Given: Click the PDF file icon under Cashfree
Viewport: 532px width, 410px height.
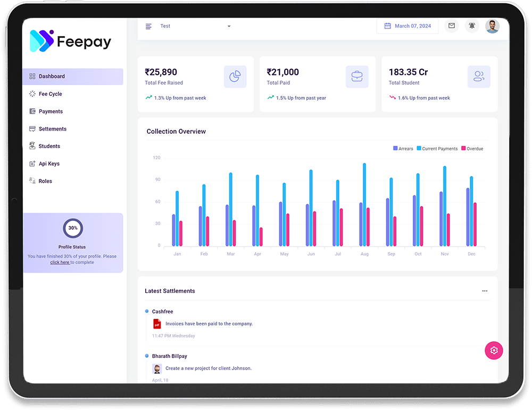Looking at the screenshot, I should (157, 324).
